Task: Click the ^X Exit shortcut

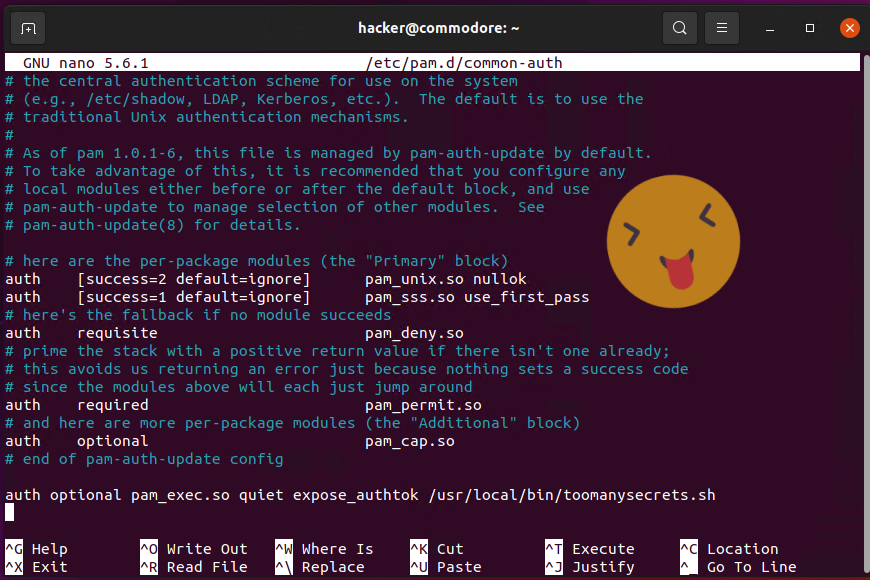Action: click(36, 567)
